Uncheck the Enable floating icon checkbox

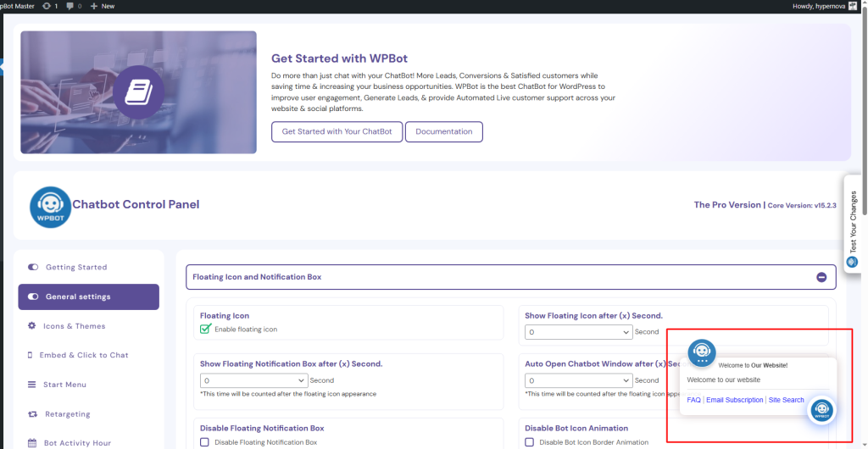click(205, 329)
